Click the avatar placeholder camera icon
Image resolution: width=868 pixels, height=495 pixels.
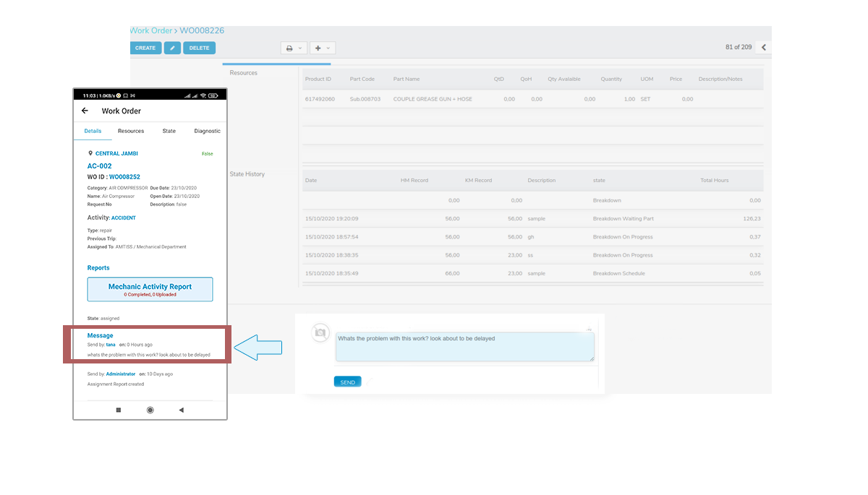tap(320, 332)
